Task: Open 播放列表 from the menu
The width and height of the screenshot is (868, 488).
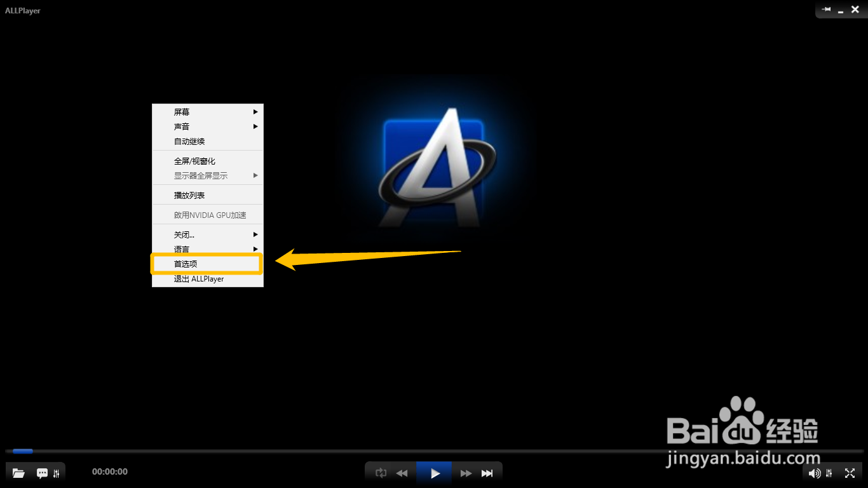Action: (x=208, y=195)
